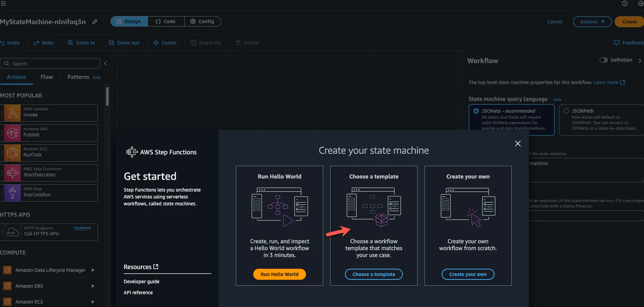Click Undo in the toolbar
The width and height of the screenshot is (644, 307).
(10, 43)
